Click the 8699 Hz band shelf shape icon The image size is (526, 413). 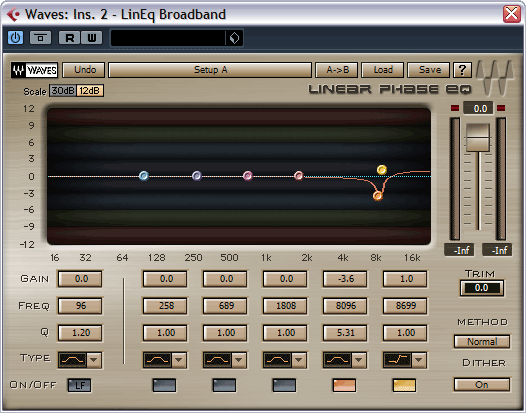click(x=398, y=360)
